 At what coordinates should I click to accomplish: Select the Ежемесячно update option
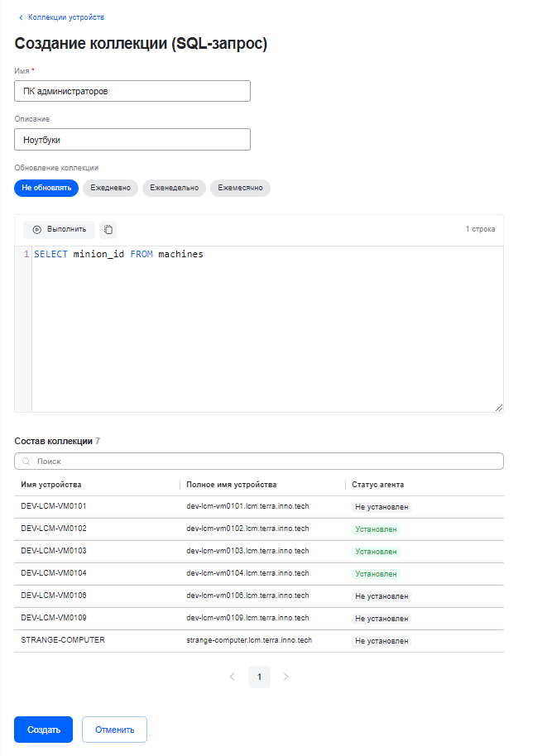pyautogui.click(x=240, y=188)
